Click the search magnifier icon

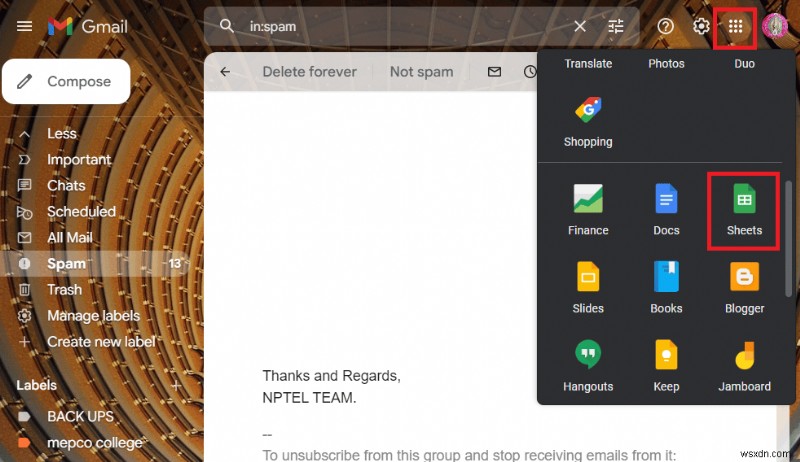(x=227, y=26)
